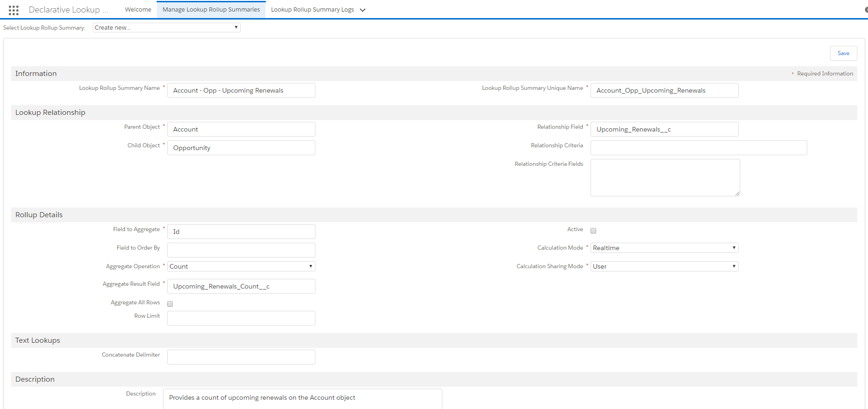The width and height of the screenshot is (868, 409).
Task: Enable the Active checkbox
Action: pyautogui.click(x=593, y=231)
